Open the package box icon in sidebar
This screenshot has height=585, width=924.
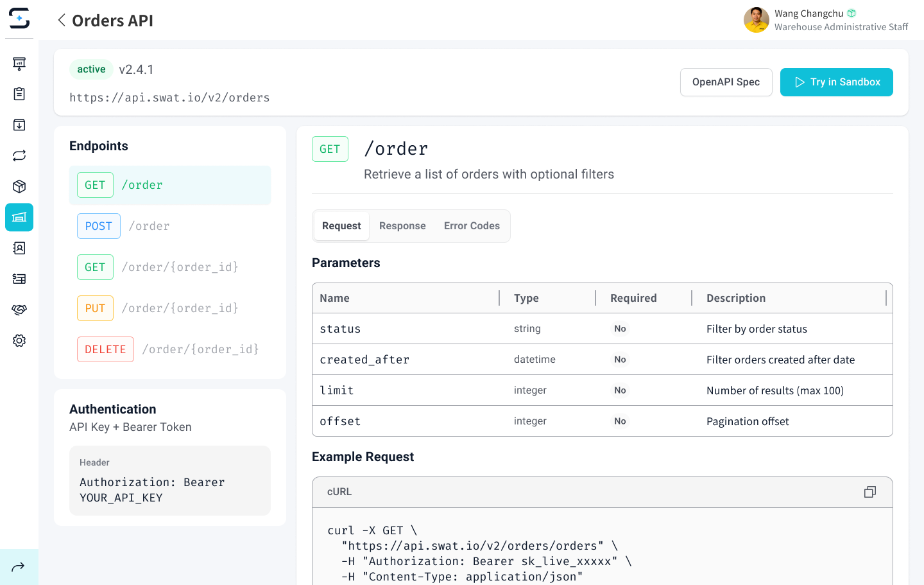(19, 186)
